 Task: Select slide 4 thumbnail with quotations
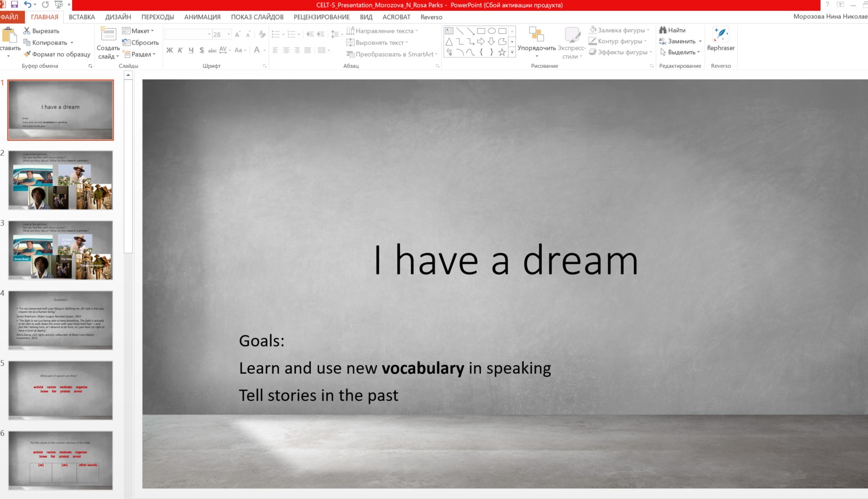point(61,320)
